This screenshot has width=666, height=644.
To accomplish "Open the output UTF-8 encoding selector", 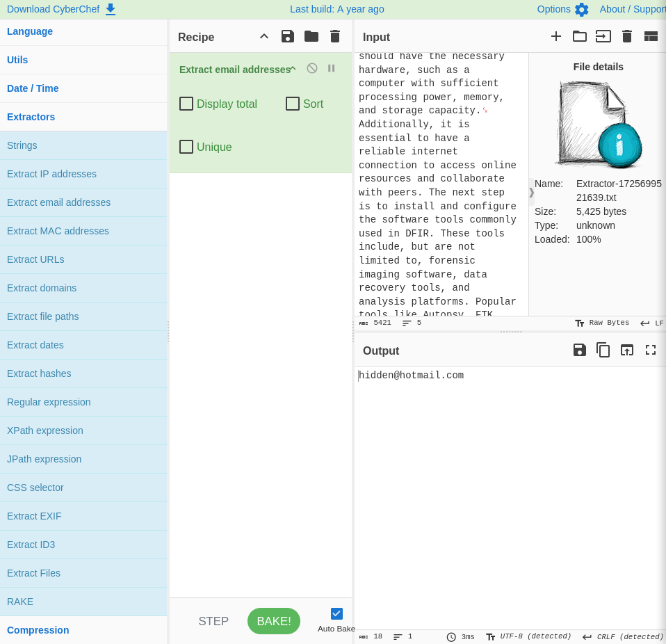I will coord(528,636).
